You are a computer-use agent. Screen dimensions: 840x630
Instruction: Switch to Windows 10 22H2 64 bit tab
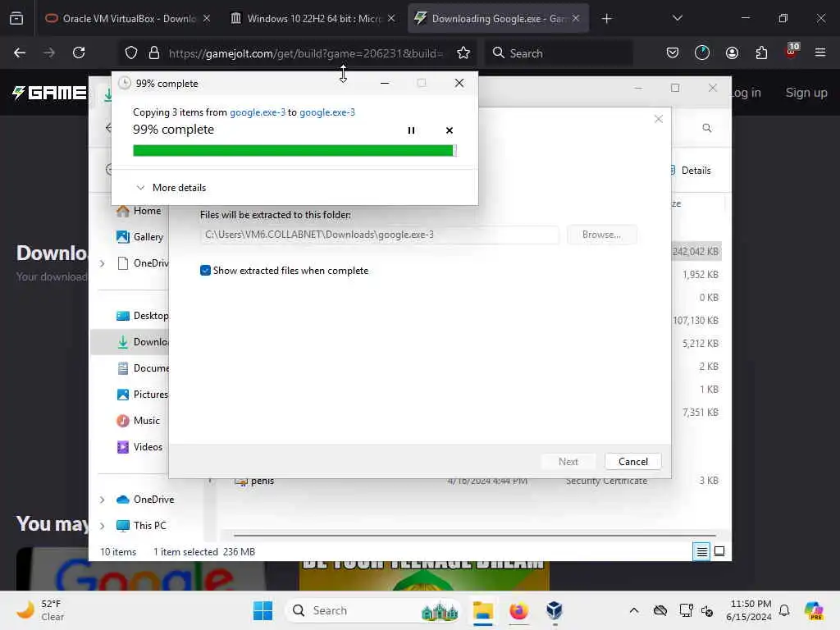click(313, 19)
